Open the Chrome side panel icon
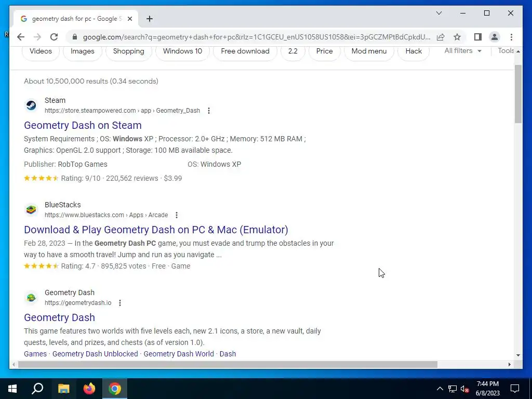 (x=478, y=37)
